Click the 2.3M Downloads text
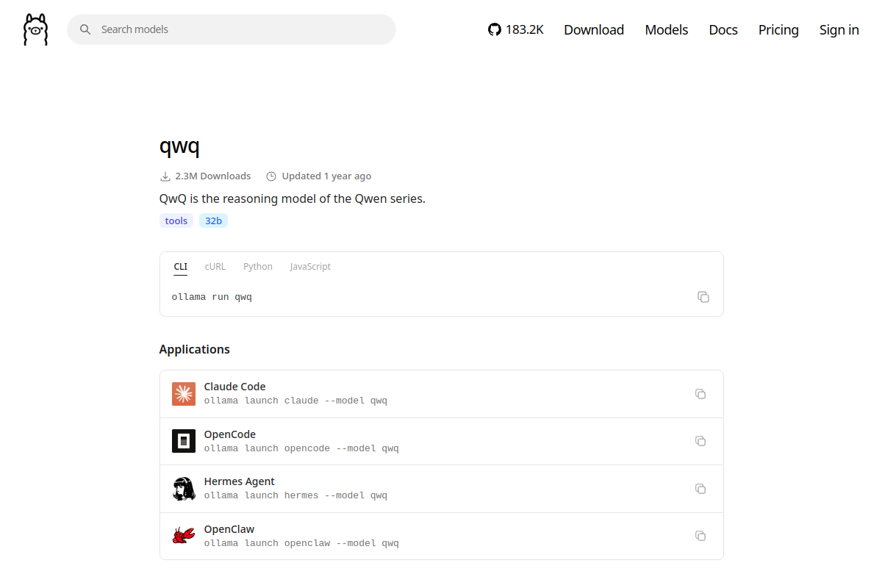882x588 pixels. tap(213, 176)
